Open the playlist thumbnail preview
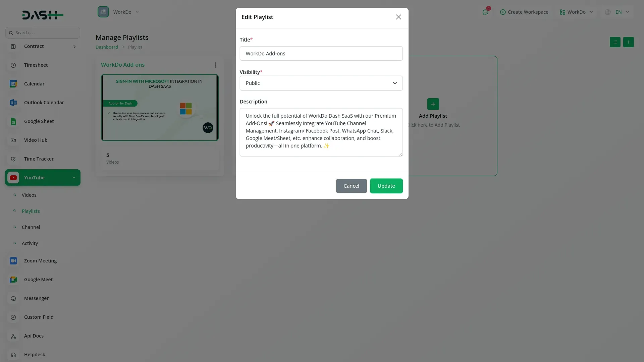Viewport: 644px width, 362px height. 160,108
